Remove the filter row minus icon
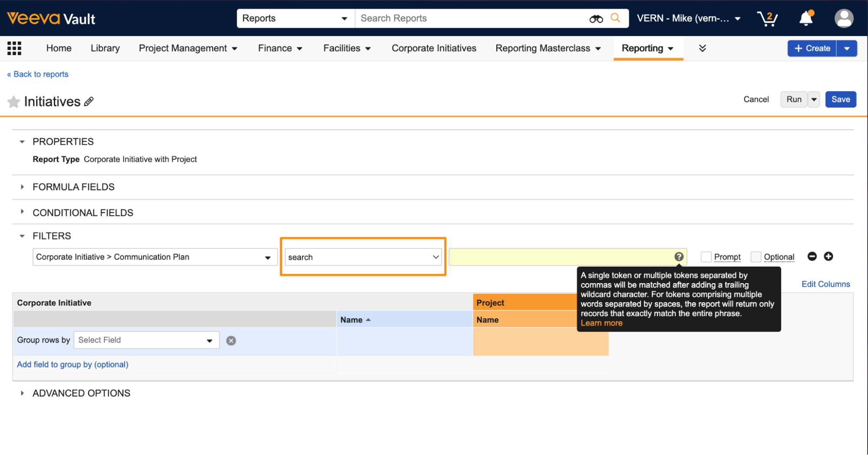 tap(812, 256)
